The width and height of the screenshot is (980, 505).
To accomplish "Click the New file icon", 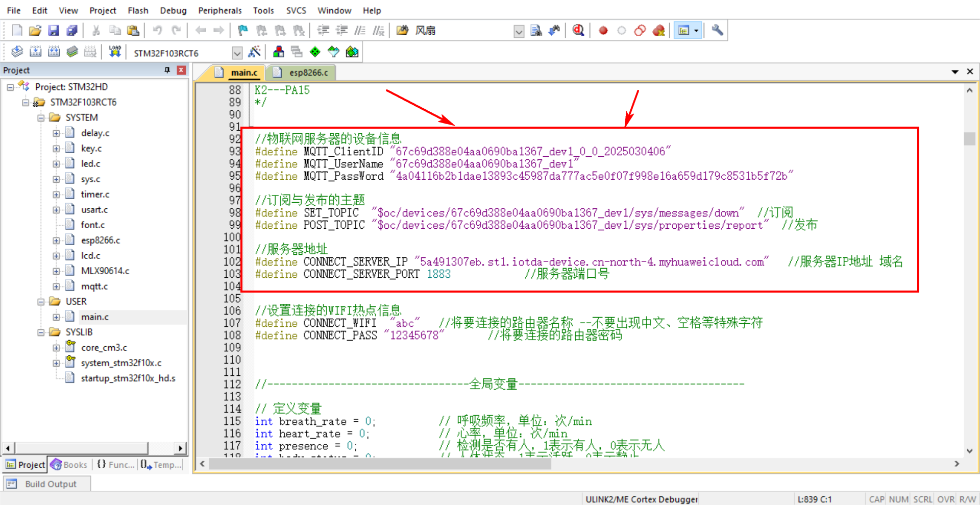I will point(17,31).
